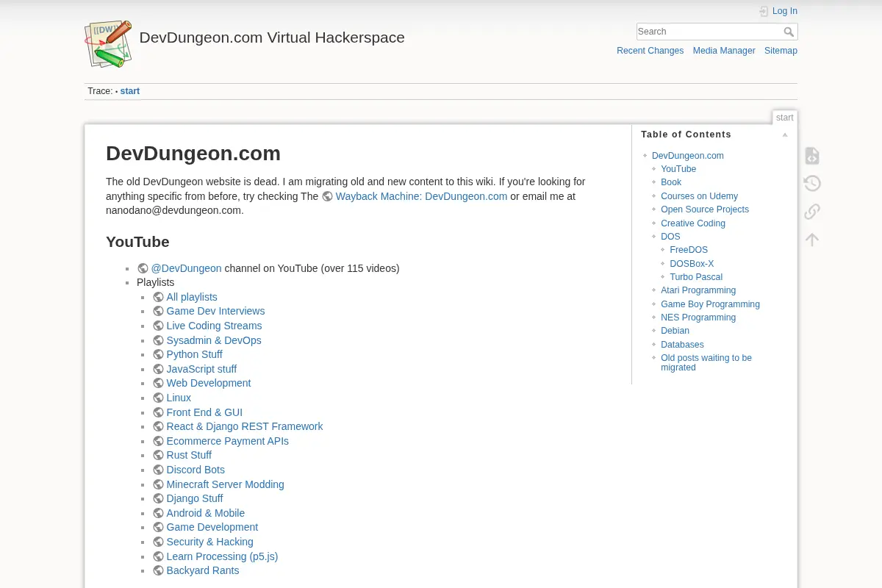Open the Linux playlist link

(179, 398)
